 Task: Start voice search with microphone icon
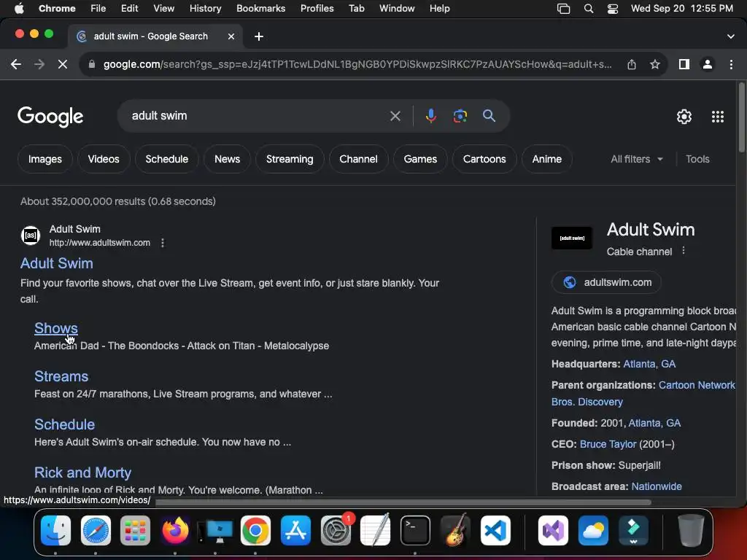click(430, 116)
